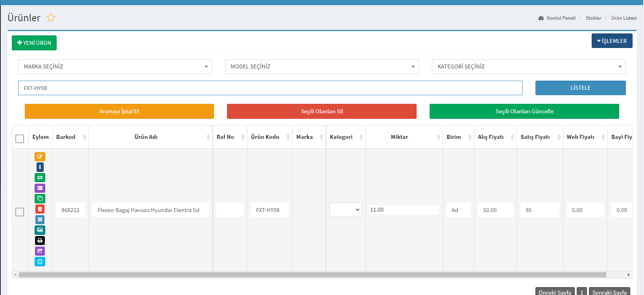Go to Stoklar in the breadcrumb
The width and height of the screenshot is (644, 295).
coord(593,18)
